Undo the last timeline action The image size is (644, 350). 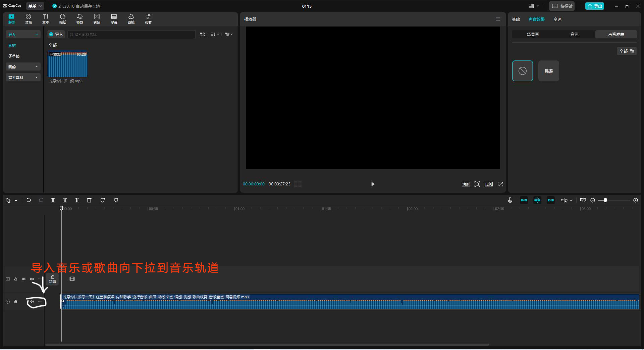pyautogui.click(x=29, y=200)
